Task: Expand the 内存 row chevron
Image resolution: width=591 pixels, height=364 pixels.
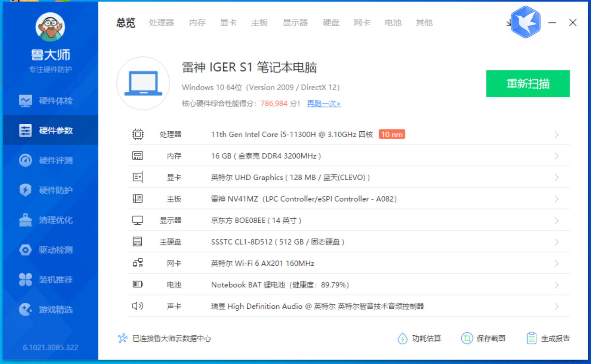Action: (x=557, y=156)
